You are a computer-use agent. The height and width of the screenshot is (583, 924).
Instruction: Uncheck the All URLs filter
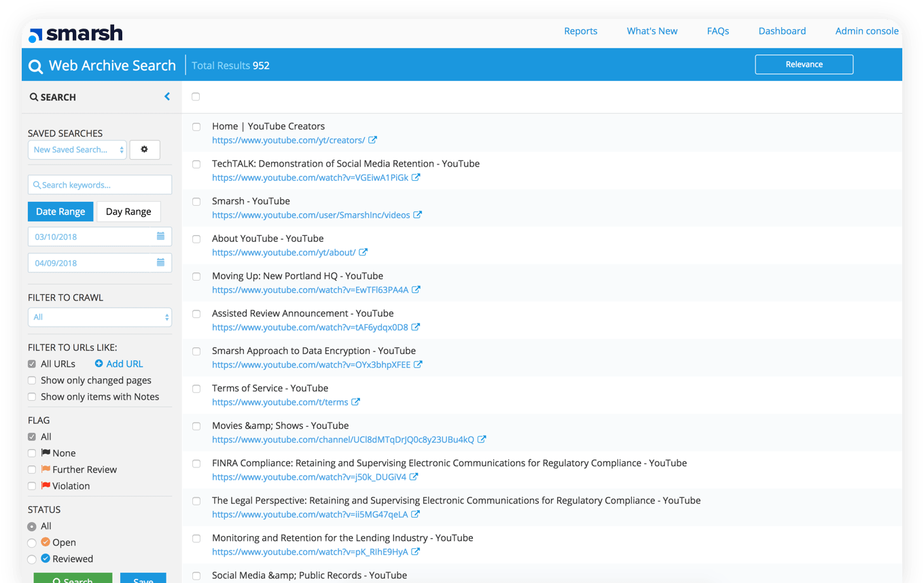click(32, 364)
